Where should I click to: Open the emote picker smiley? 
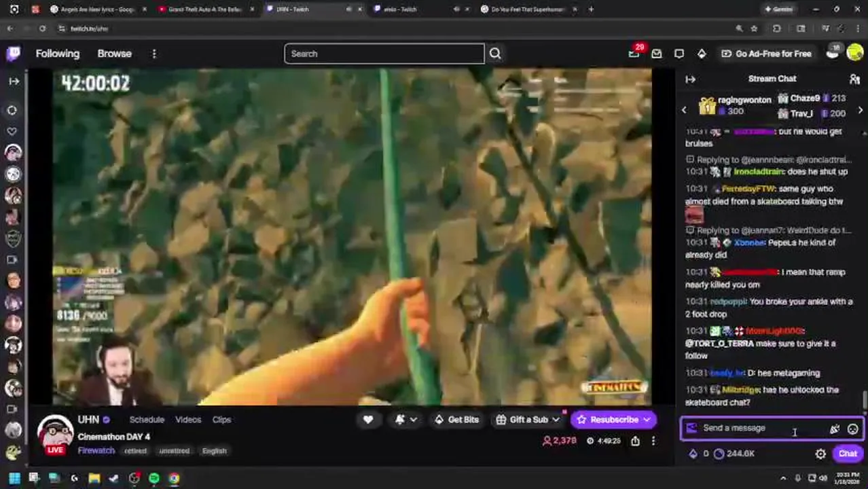853,429
